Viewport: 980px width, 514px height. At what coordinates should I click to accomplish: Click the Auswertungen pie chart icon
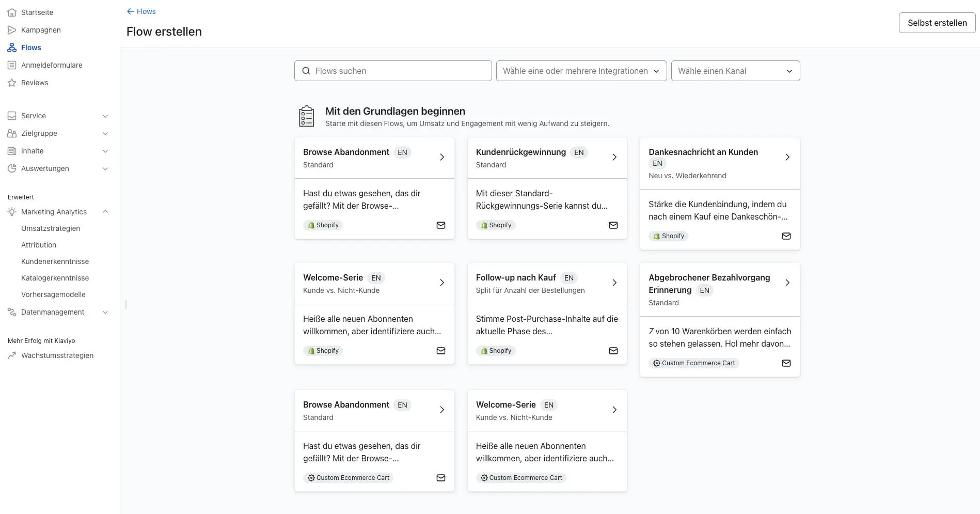point(12,168)
